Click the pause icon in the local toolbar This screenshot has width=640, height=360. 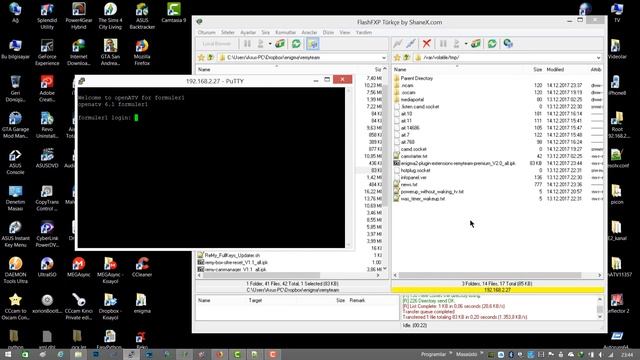247,43
